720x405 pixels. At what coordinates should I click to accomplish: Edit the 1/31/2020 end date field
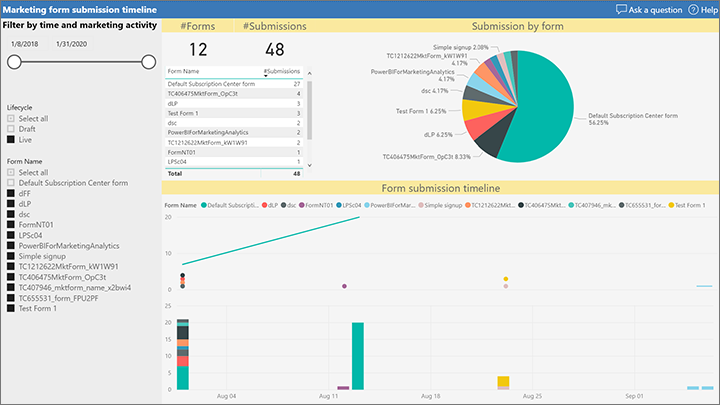(x=71, y=44)
